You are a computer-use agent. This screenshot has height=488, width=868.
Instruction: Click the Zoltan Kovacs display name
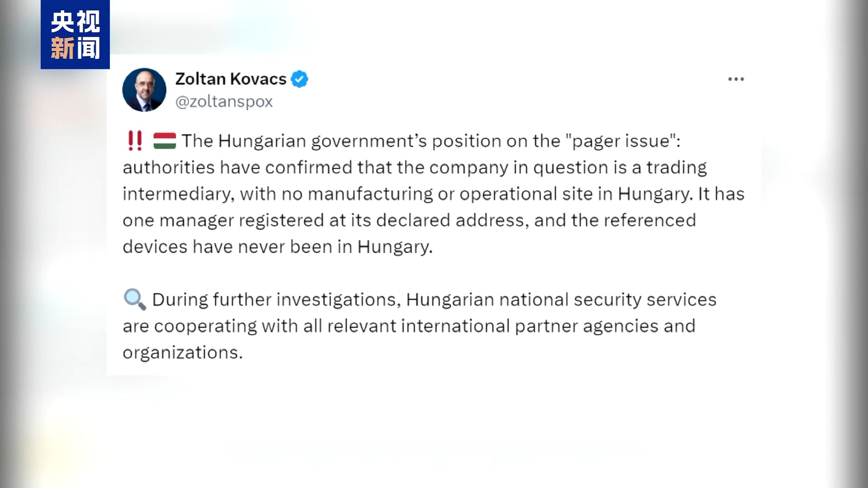point(231,79)
